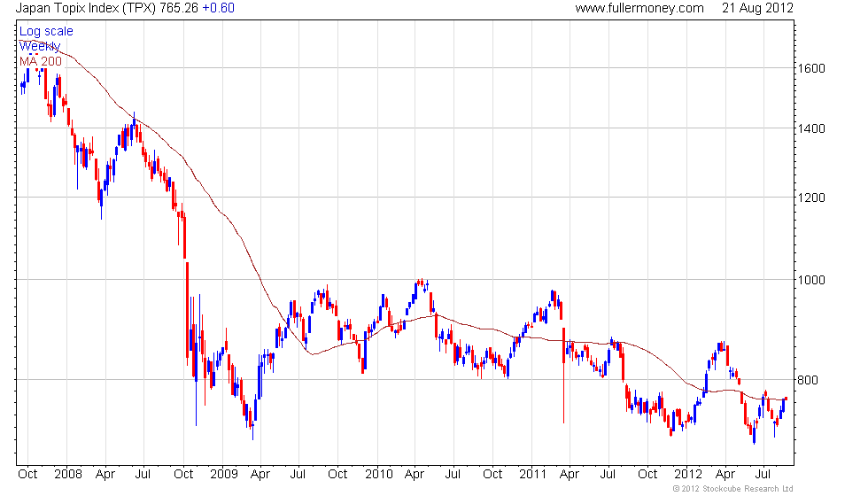Click the 1200 price axis label
This screenshot has height=496, width=868.
click(x=811, y=198)
